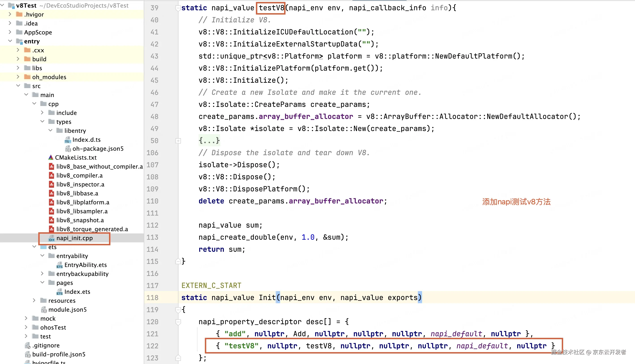Select libv8_snapshot.a in the project tree
The image size is (635, 364).
click(x=80, y=220)
